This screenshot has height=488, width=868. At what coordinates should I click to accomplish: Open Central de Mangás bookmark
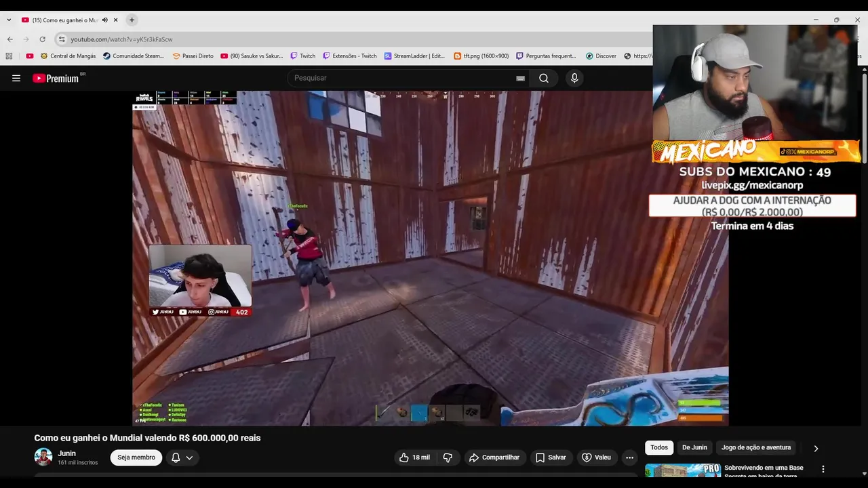(68, 56)
